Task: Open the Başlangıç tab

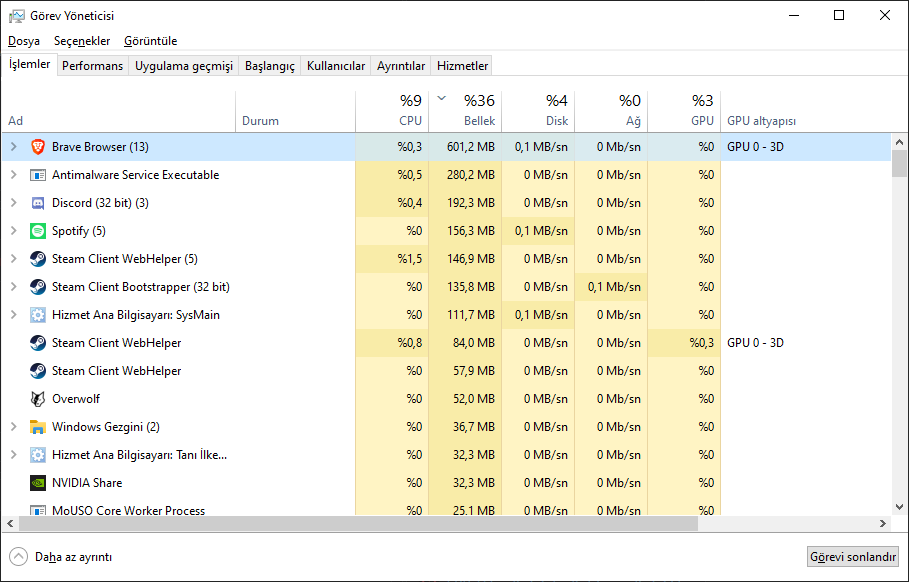Action: 270,66
